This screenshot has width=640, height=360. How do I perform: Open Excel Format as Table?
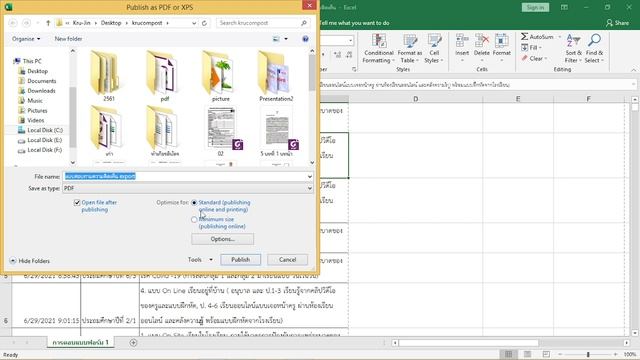coord(410,49)
